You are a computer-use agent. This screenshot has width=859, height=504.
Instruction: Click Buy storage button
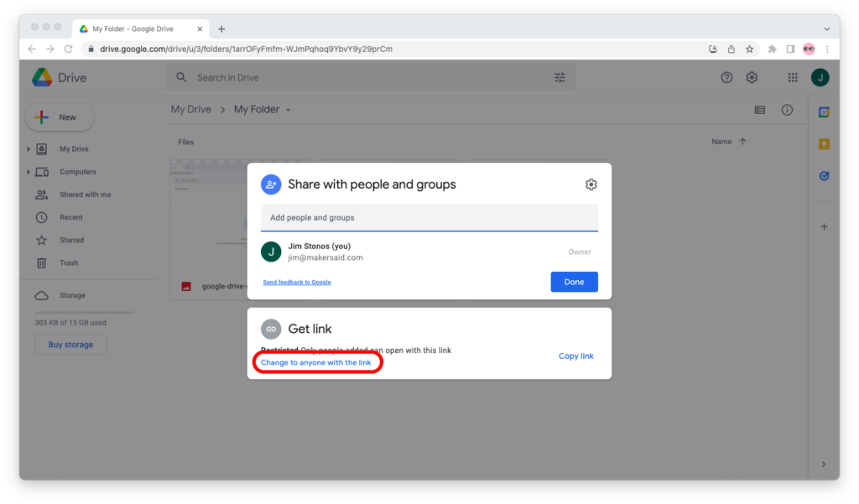pos(70,345)
